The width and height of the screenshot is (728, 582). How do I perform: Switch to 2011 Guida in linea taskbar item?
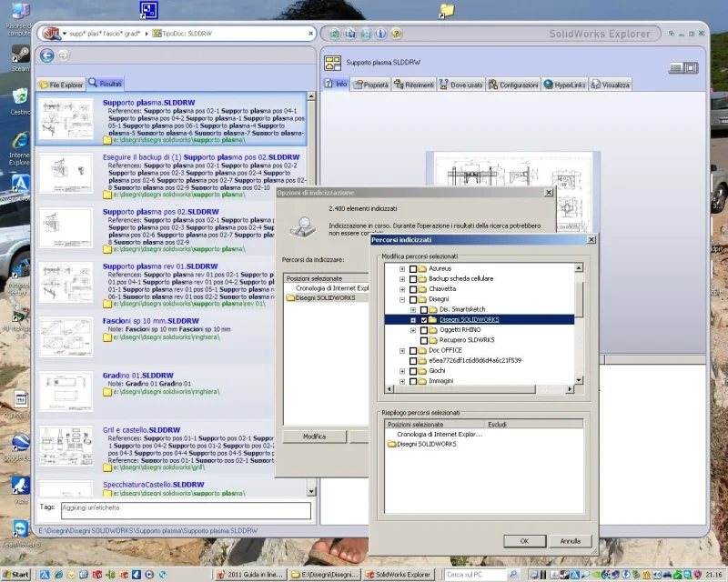pos(251,575)
